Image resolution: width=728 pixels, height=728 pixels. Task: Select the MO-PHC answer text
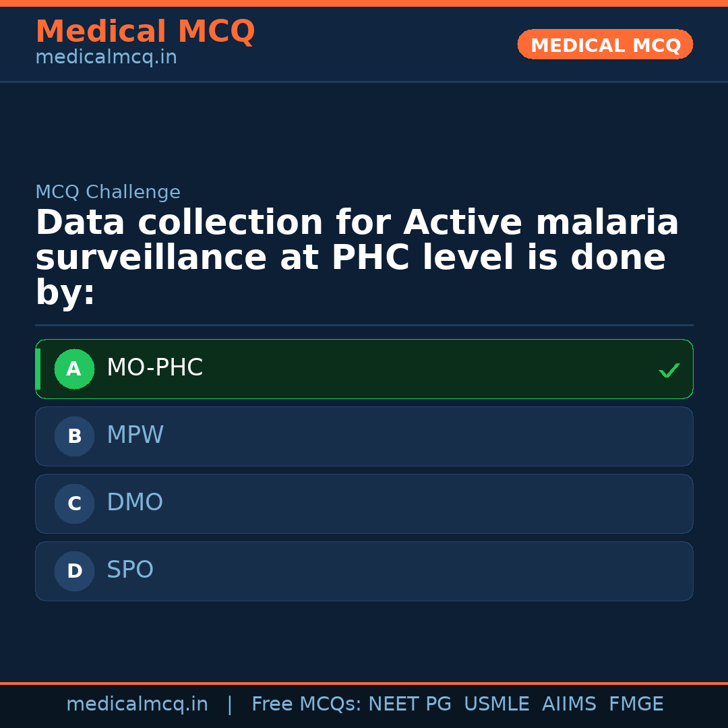[x=154, y=368]
